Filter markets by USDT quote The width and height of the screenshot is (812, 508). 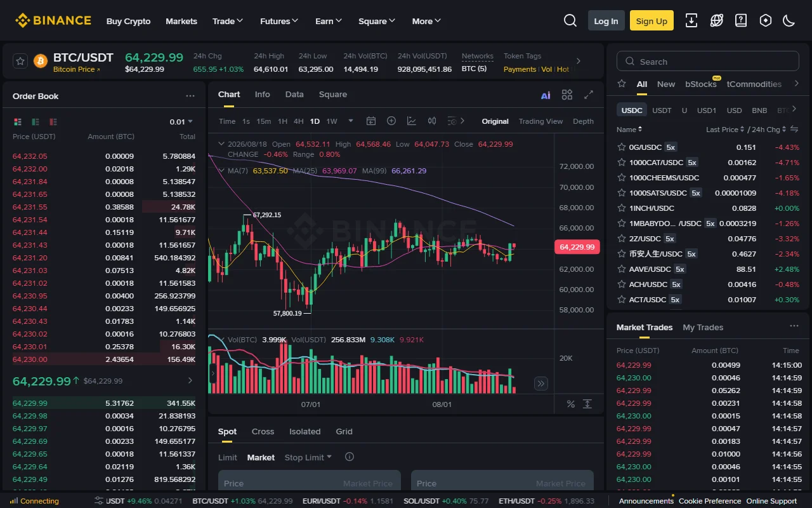(x=662, y=110)
